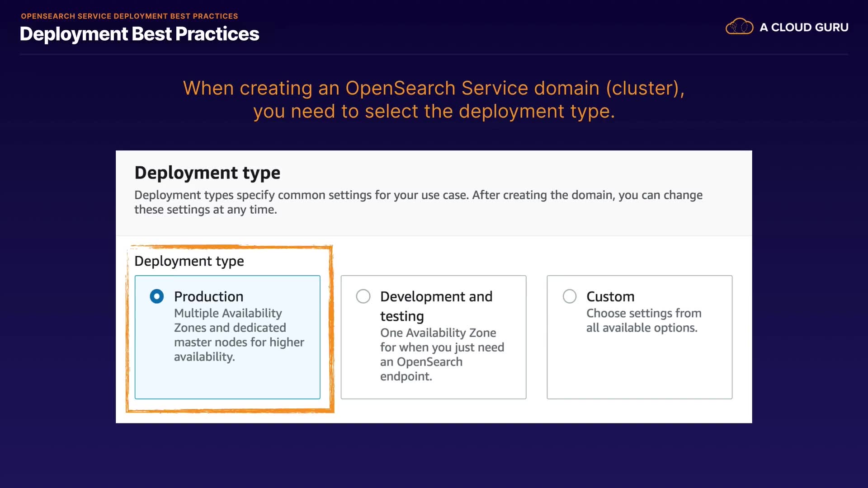Click the orange headline about creating a domain

coord(434,88)
